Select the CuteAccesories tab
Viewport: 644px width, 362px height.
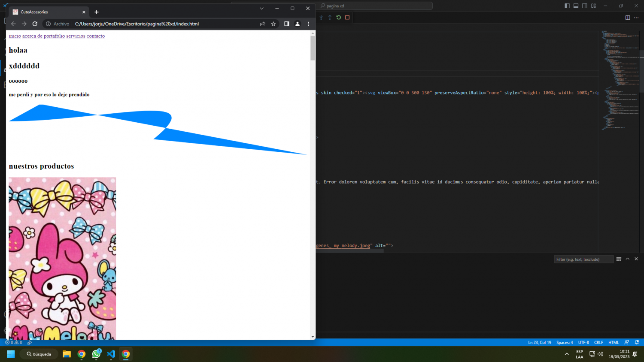tap(49, 12)
